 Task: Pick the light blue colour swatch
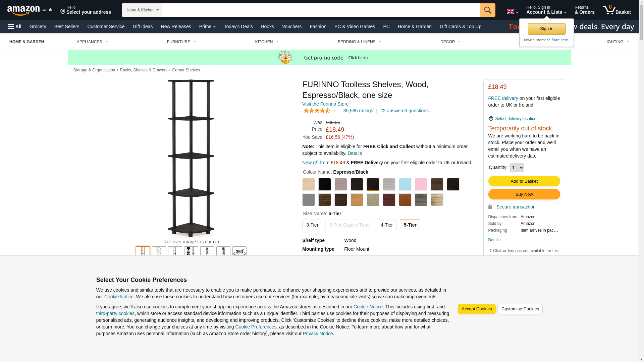[405, 184]
